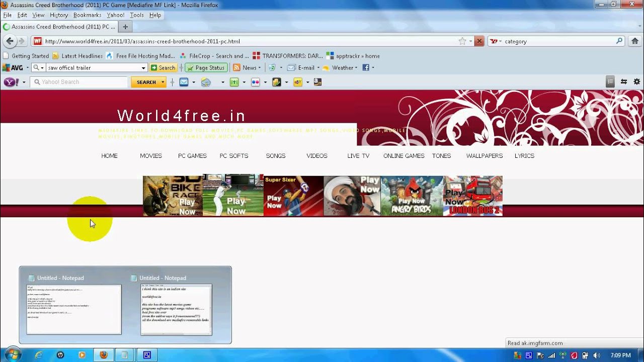Play the London Bus 2 game banner

[x=472, y=196]
